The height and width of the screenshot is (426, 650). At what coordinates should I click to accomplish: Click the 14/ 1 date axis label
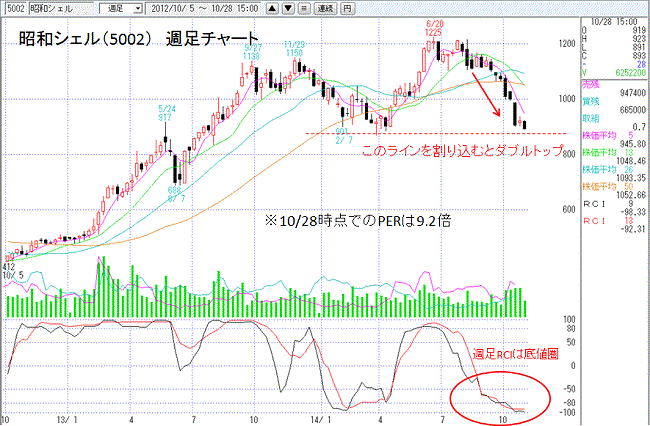pos(319,420)
